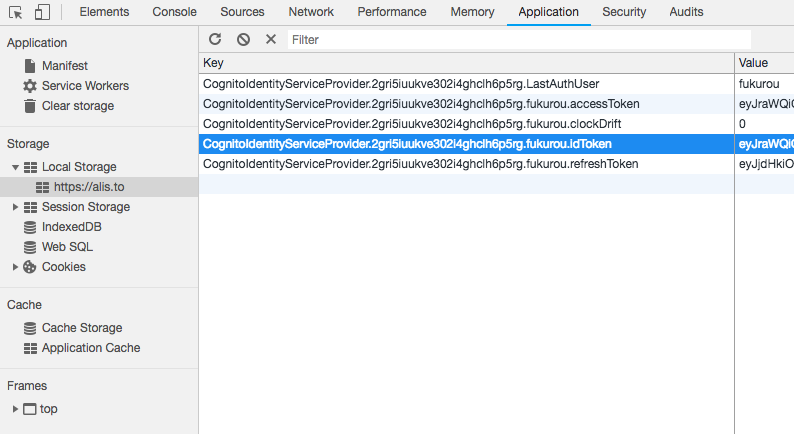Image resolution: width=794 pixels, height=434 pixels.
Task: Open the Security tab
Action: [624, 12]
